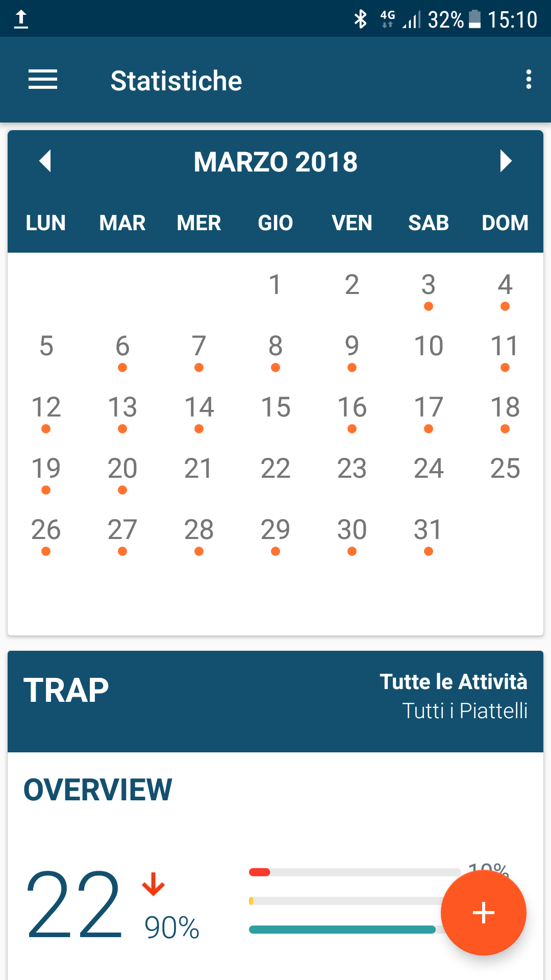Tap the upload arrow notification icon
The height and width of the screenshot is (980, 551).
click(x=21, y=19)
